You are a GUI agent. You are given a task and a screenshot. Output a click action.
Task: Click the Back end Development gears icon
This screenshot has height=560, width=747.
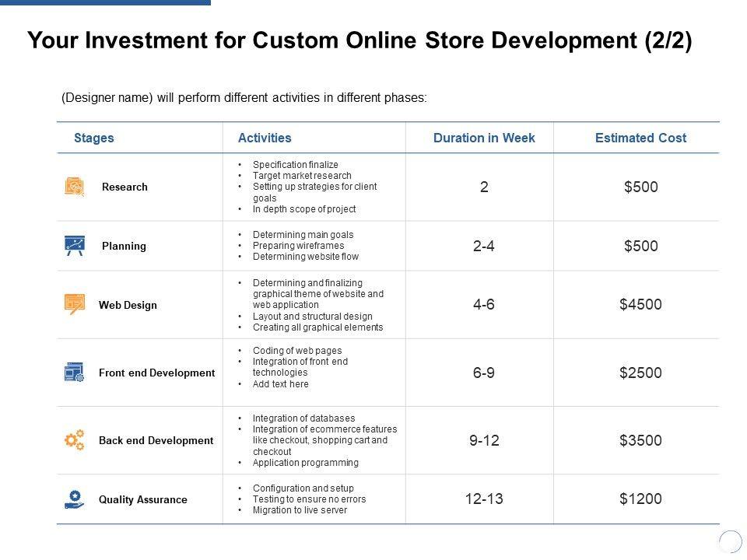point(75,440)
